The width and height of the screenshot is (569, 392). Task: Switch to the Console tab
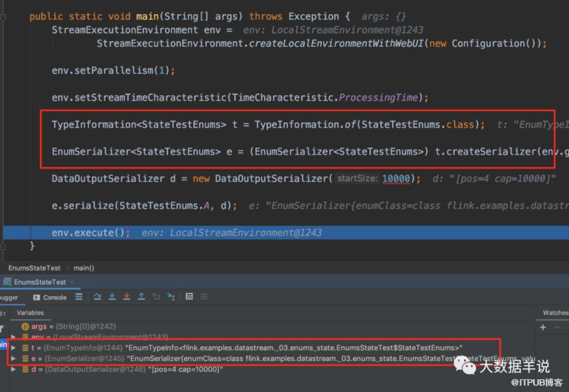coord(50,297)
